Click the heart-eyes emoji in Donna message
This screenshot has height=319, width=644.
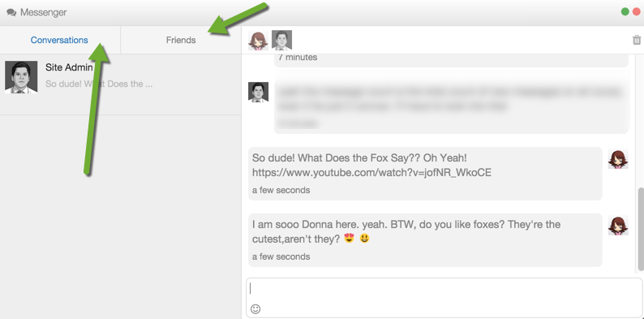coord(349,238)
